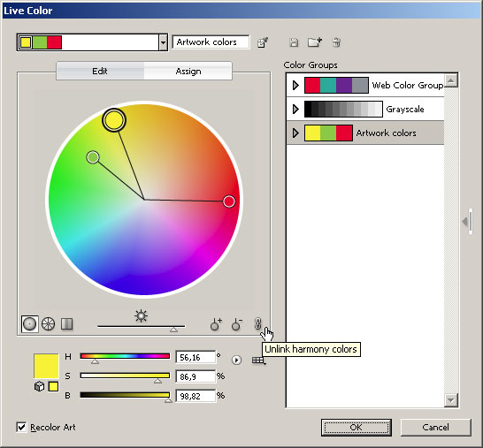Click the Delete Color Group trash icon

coord(336,42)
